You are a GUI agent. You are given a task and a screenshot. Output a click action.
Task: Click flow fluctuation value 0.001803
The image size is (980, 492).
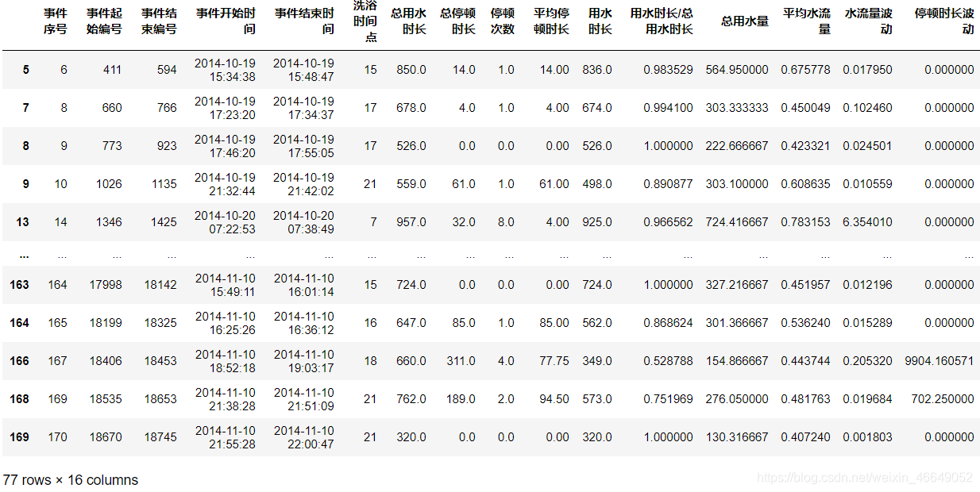click(x=867, y=437)
